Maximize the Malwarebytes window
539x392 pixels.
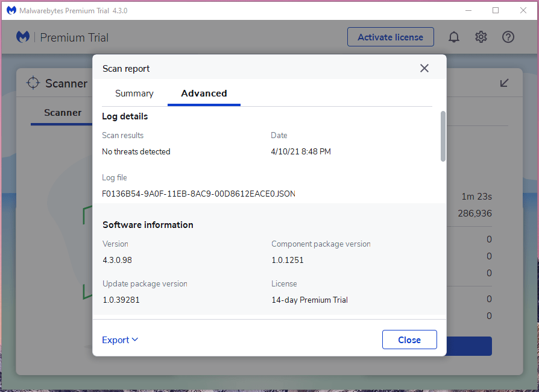coord(496,10)
